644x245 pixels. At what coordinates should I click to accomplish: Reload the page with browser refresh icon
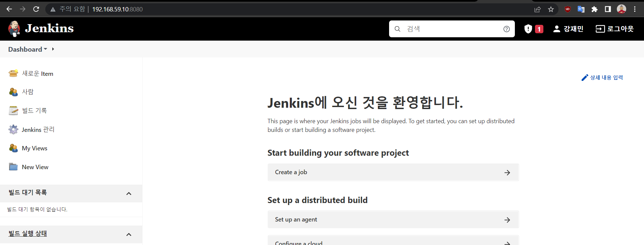(36, 9)
